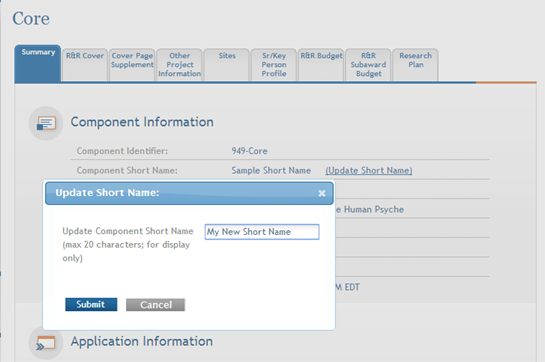Viewport: 545px width, 362px height.
Task: Open the Sr/Key Person Profile tab
Action: point(274,65)
